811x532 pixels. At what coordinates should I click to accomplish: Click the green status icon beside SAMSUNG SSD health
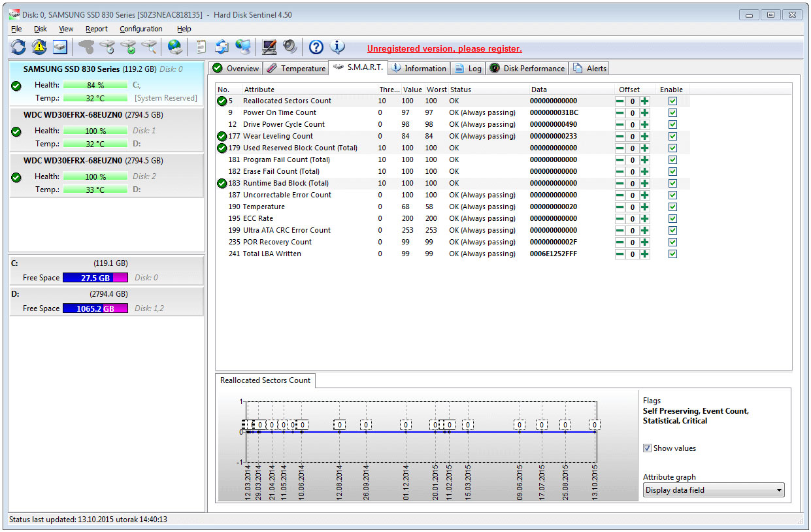(16, 86)
